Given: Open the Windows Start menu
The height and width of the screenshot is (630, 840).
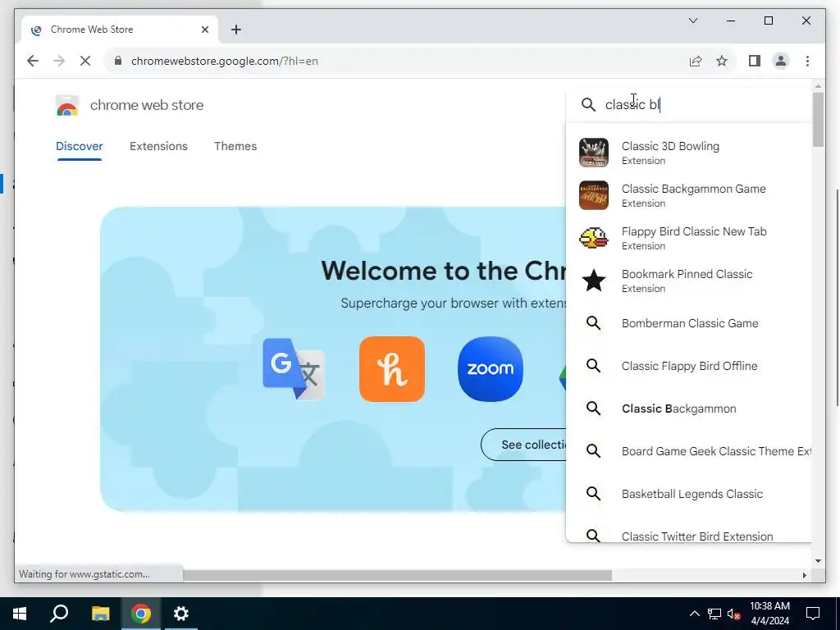Looking at the screenshot, I should (20, 614).
